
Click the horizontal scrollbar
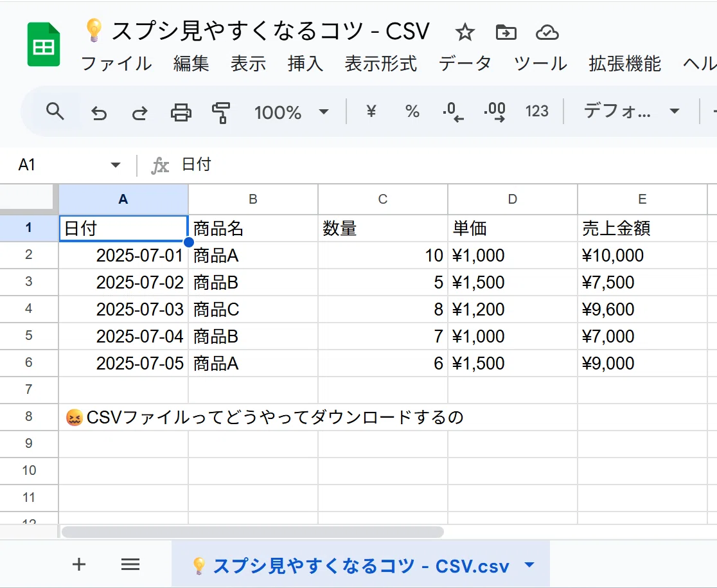tap(253, 531)
